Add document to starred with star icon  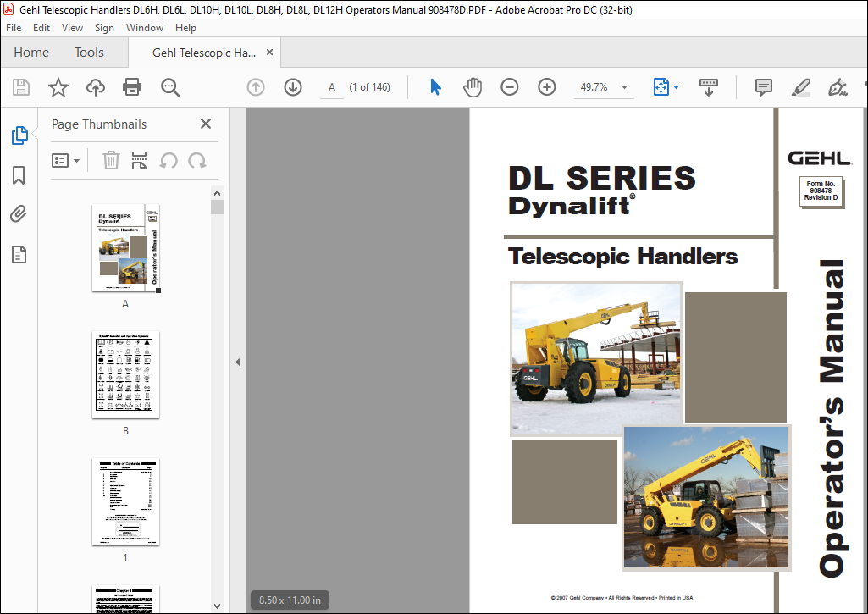pos(58,87)
